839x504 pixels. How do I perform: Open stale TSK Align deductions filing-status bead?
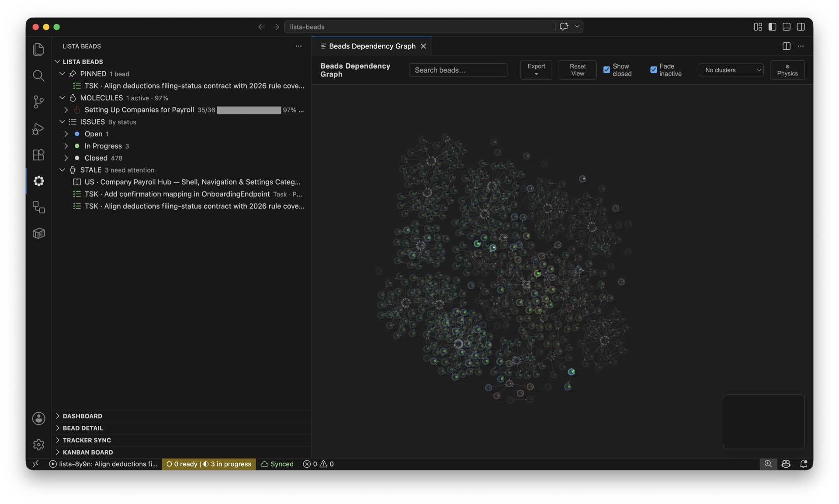pos(181,206)
